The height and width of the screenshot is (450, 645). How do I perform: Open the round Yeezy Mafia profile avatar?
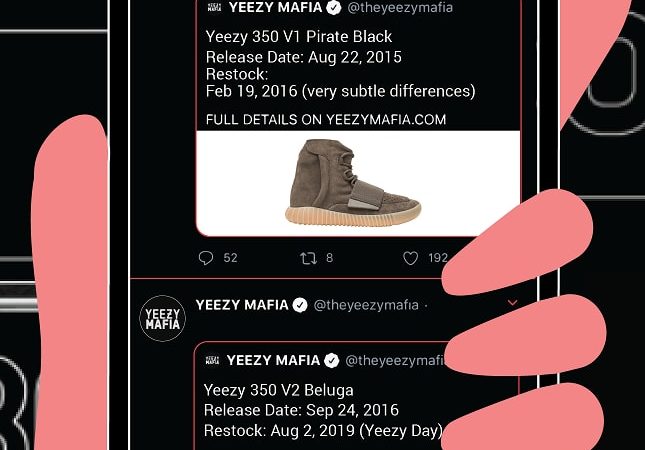point(162,318)
